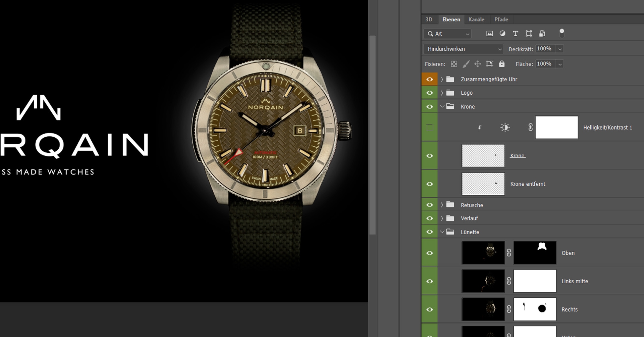644x337 pixels.
Task: Click the adjustment layer filter icon
Action: 502,34
